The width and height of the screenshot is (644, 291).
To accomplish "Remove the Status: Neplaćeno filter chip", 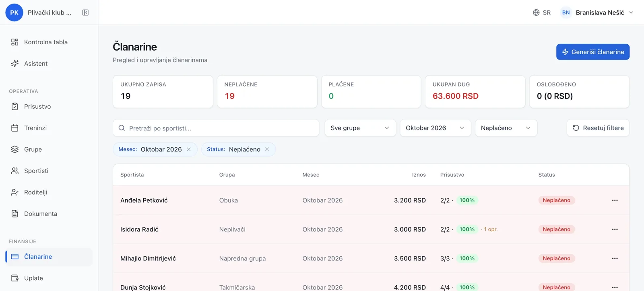I will click(267, 149).
